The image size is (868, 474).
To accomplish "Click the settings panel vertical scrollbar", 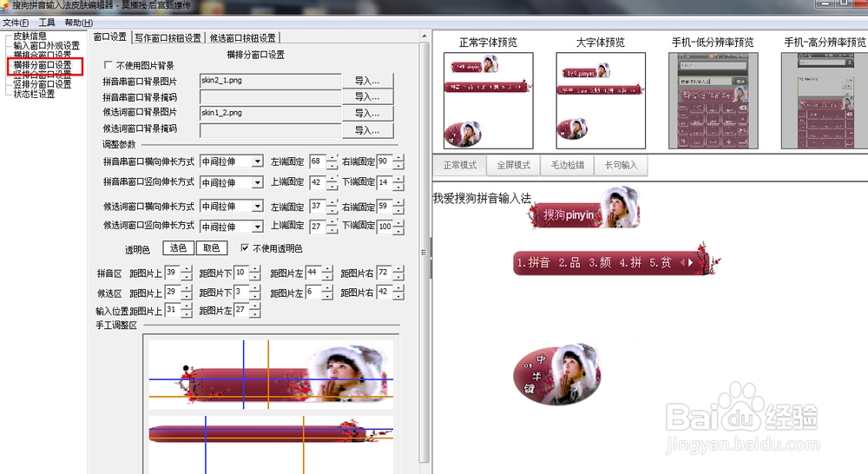I will pyautogui.click(x=424, y=252).
